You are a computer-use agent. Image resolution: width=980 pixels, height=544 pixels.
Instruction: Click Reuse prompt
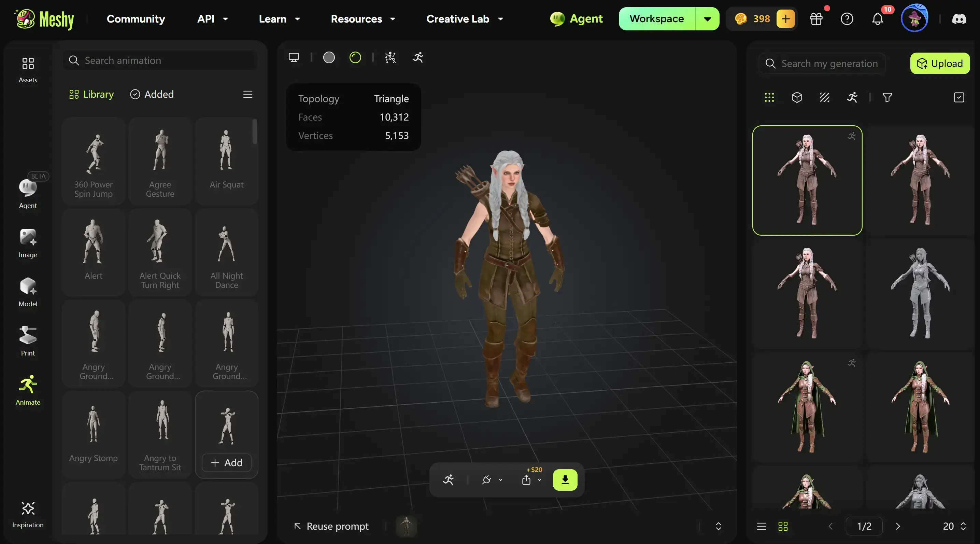[x=331, y=526]
